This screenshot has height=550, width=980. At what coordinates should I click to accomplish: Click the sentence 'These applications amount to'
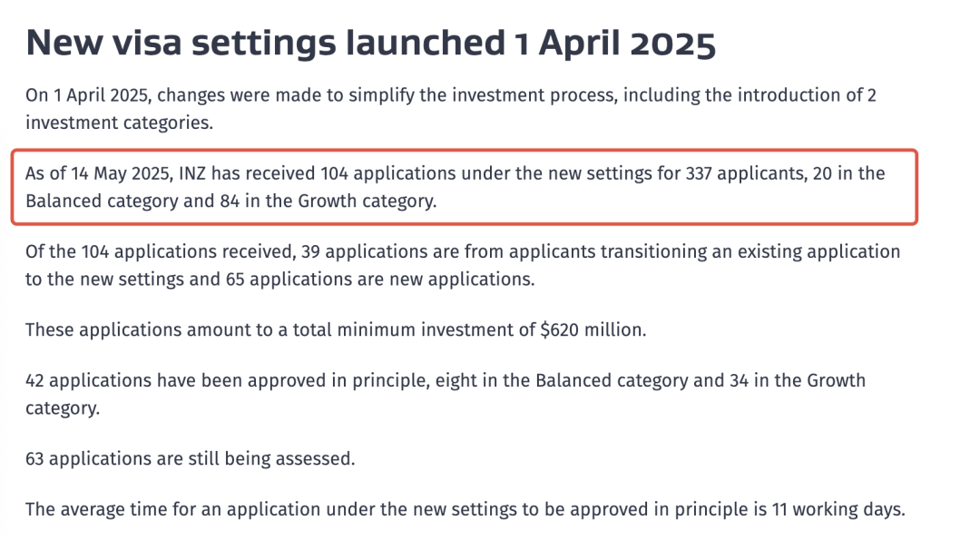336,329
